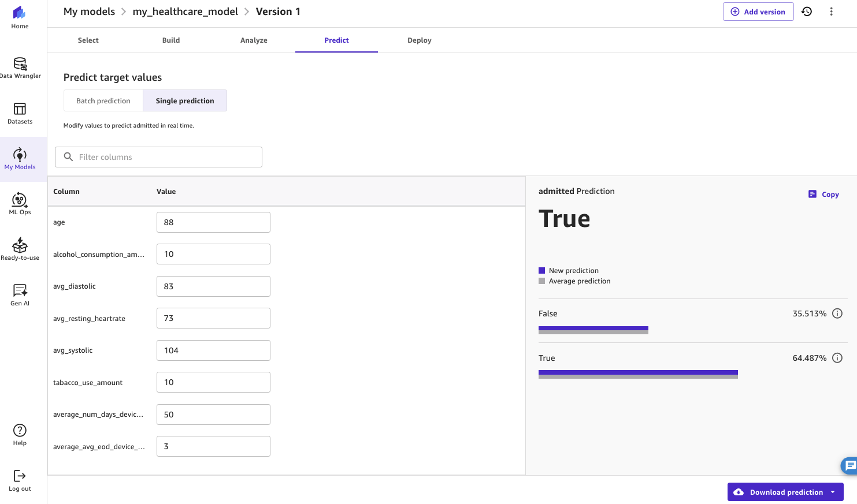Screen dimensions: 857x504
Task: Select the Single prediction option
Action: [x=185, y=100]
